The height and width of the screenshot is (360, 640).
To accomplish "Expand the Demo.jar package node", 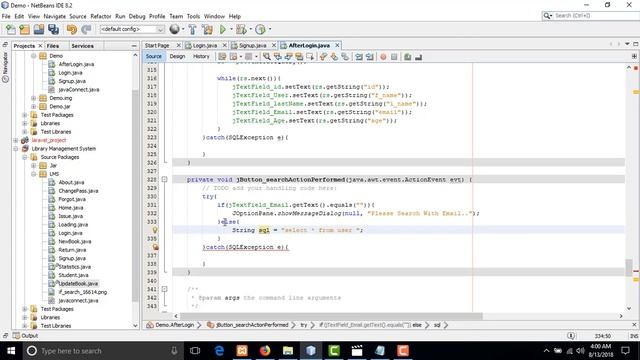I will [x=33, y=107].
